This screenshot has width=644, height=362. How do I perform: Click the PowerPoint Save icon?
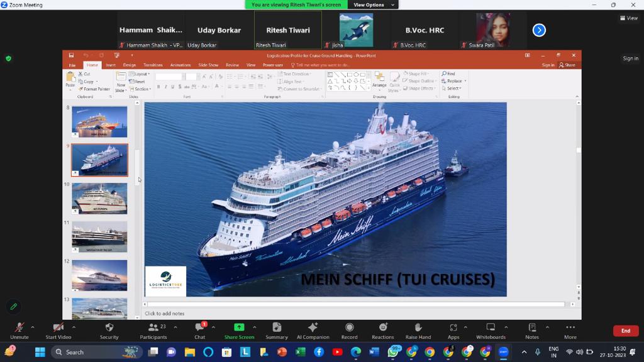point(71,55)
